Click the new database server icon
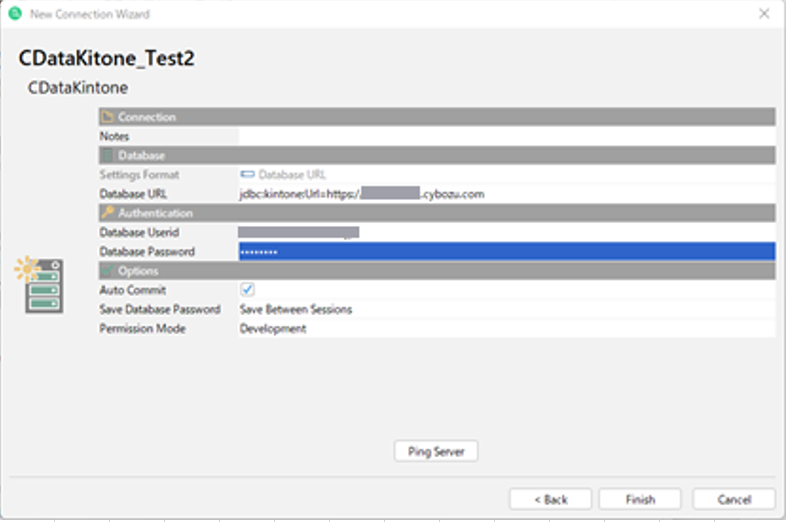 tap(39, 284)
